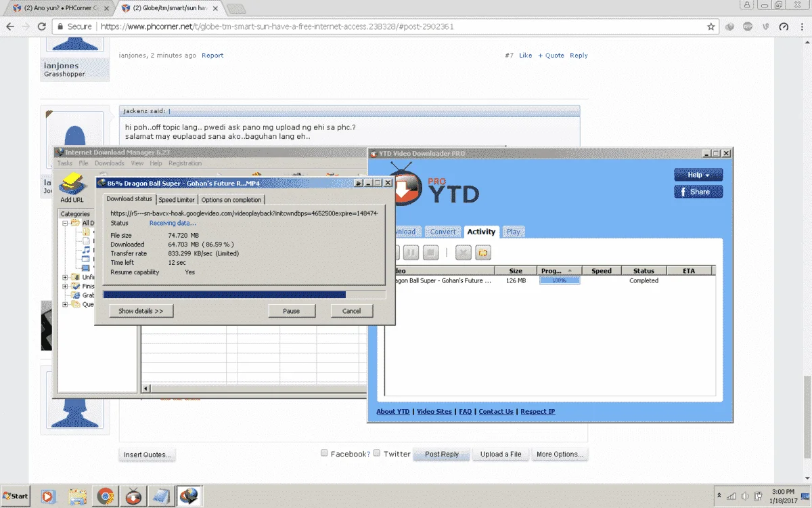Open the About YTD link
Viewport: 812px width, 508px height.
click(x=393, y=411)
